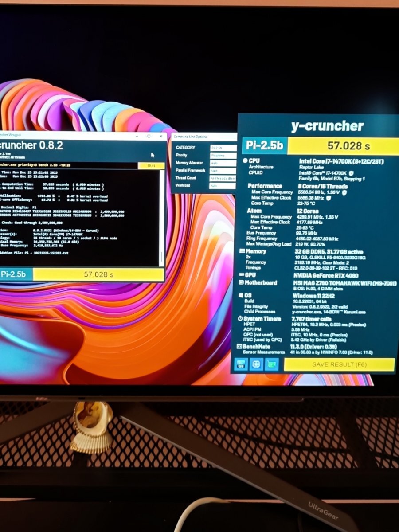Click the HPET64, 19.2 MHz value
Image resolution: width=399 pixels, height=532 pixels.
pos(329,325)
